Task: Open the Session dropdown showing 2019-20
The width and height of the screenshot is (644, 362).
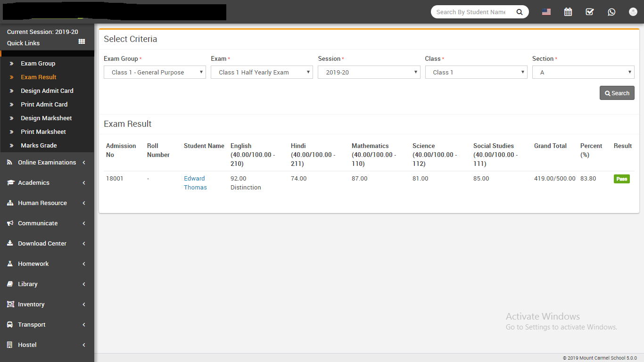Action: coord(369,73)
